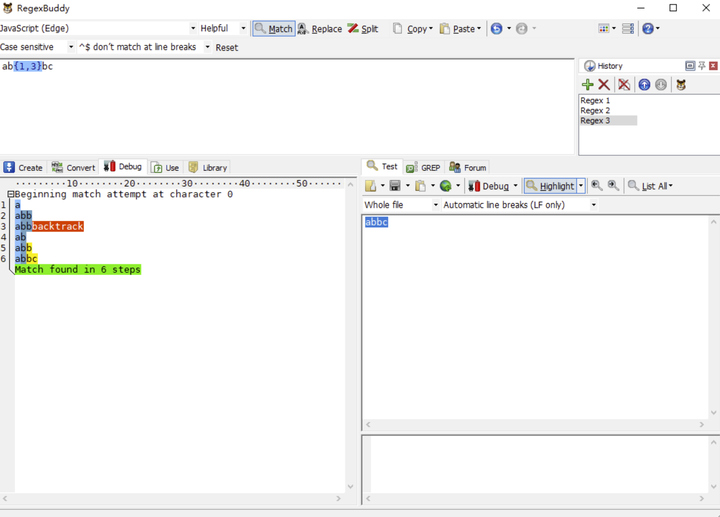The image size is (720, 517).
Task: Switch to the Create tab
Action: coord(23,168)
